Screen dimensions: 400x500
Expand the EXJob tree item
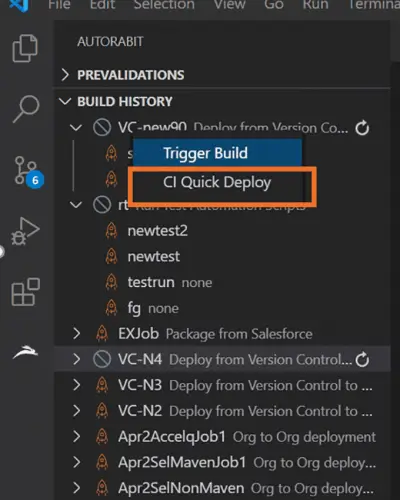pos(76,333)
